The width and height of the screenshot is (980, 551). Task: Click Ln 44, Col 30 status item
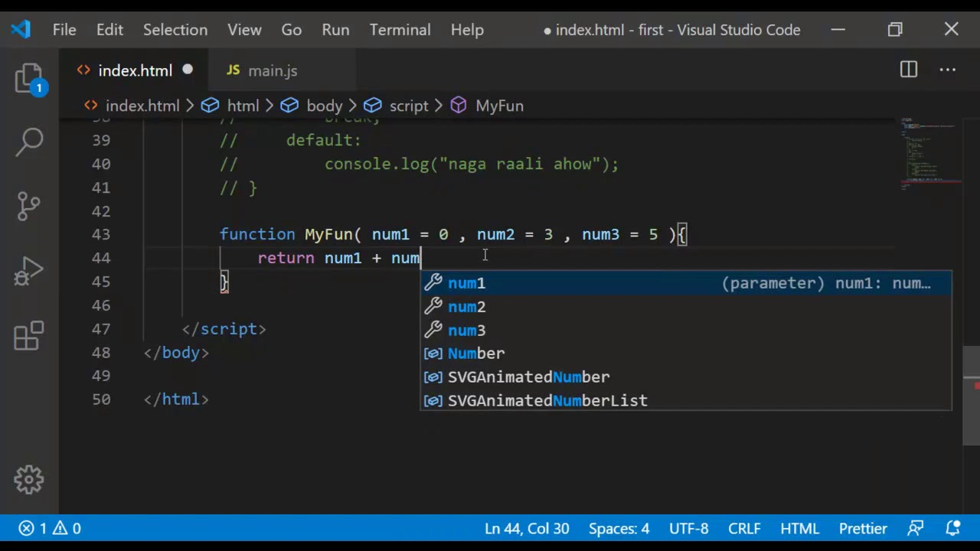click(527, 529)
